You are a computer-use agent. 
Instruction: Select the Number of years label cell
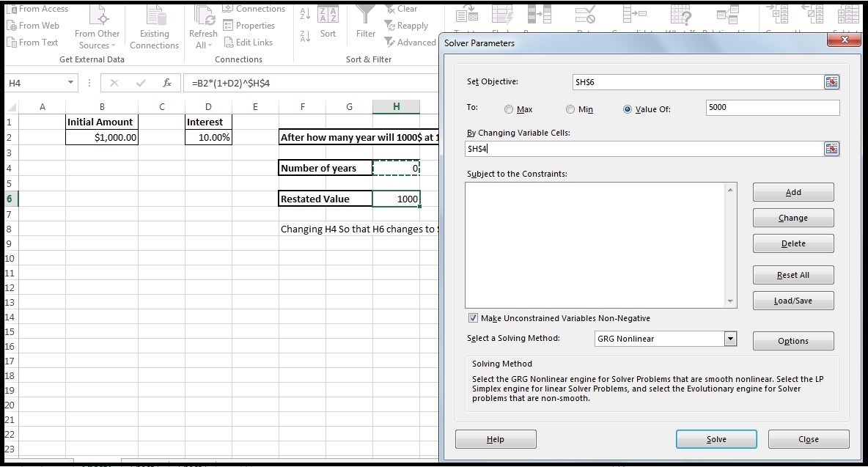(x=325, y=168)
